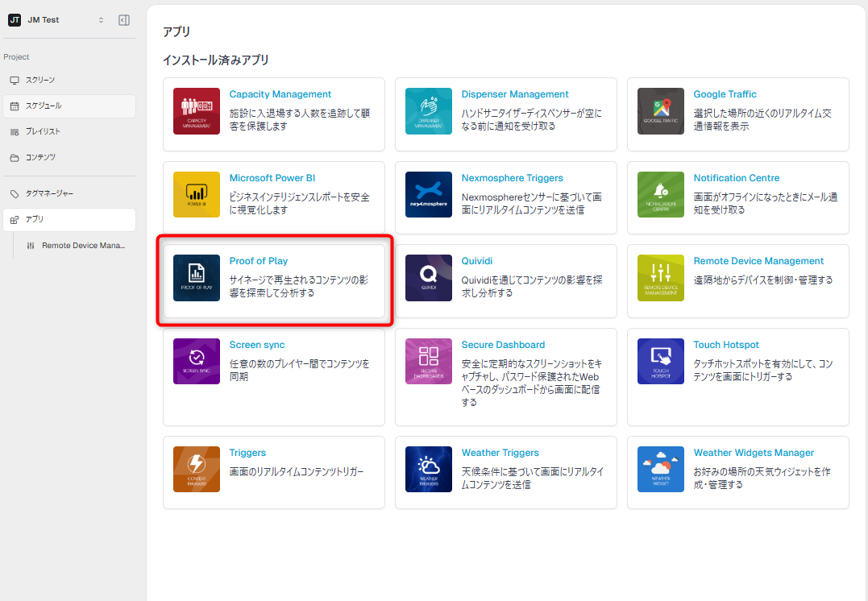The image size is (868, 601).
Task: Open the Proof of Play title link
Action: pos(259,261)
